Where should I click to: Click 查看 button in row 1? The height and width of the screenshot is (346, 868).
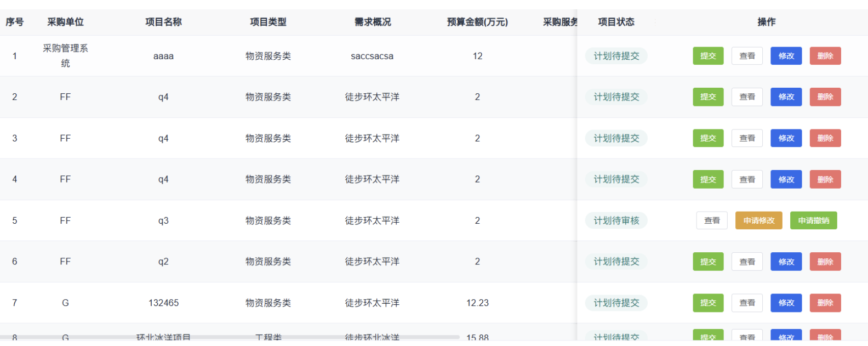pyautogui.click(x=747, y=56)
